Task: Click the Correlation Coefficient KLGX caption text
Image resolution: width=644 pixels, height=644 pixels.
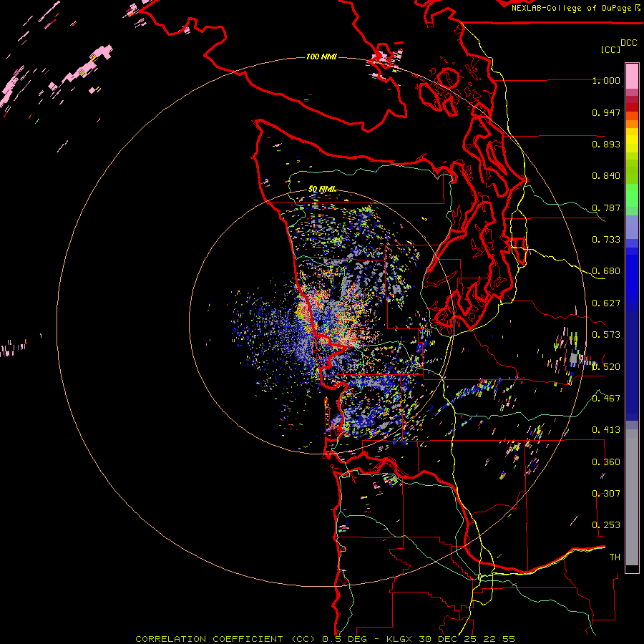Action: tap(325, 639)
